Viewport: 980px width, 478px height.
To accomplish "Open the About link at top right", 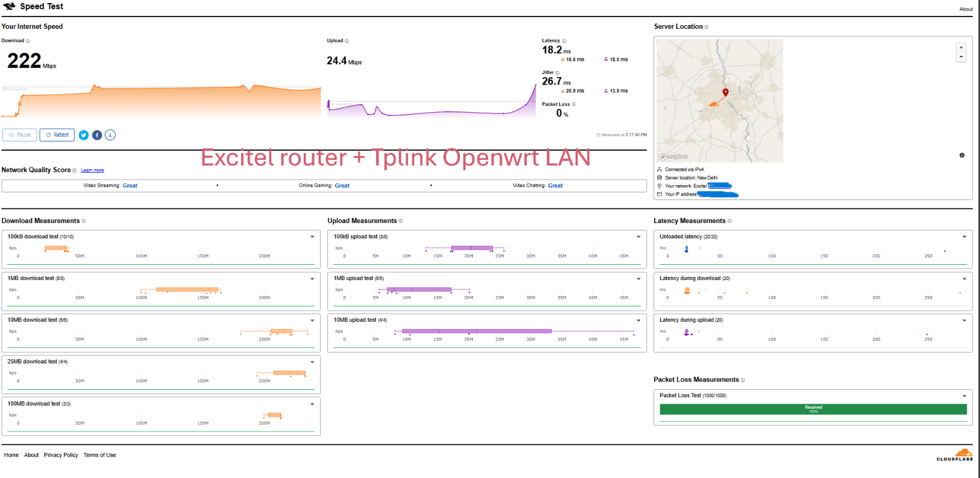I will pos(966,9).
